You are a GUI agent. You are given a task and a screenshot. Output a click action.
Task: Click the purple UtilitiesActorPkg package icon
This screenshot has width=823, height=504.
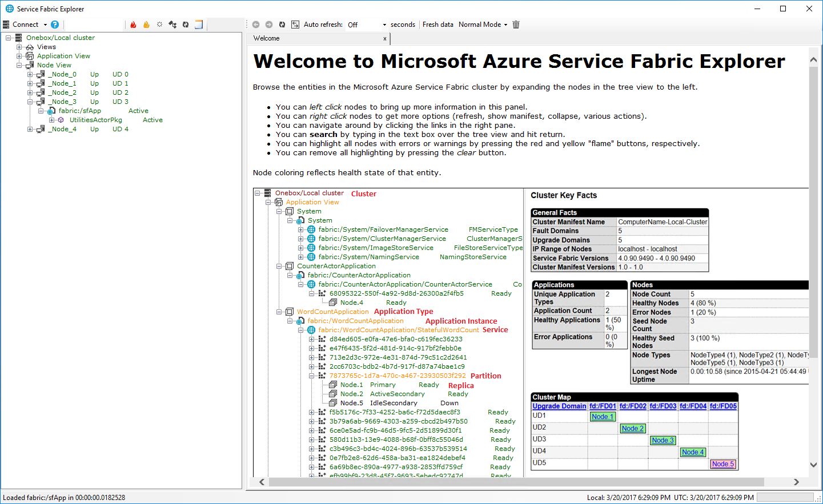61,120
